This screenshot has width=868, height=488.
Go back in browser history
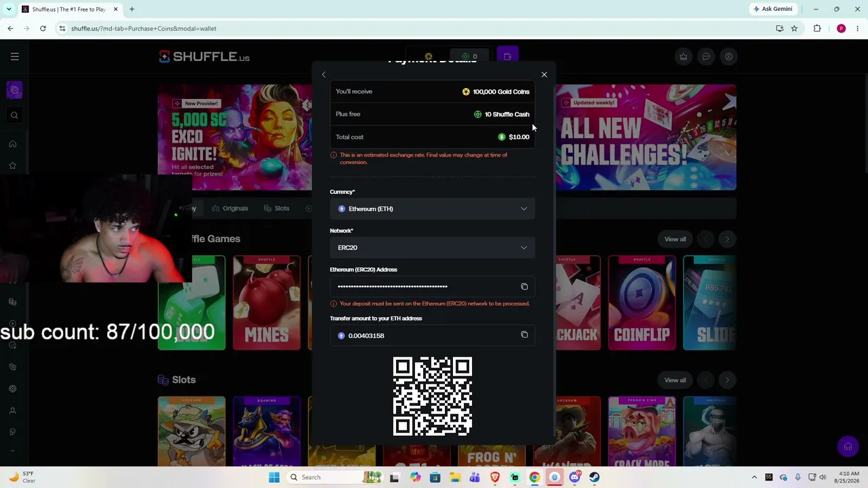tap(10, 28)
